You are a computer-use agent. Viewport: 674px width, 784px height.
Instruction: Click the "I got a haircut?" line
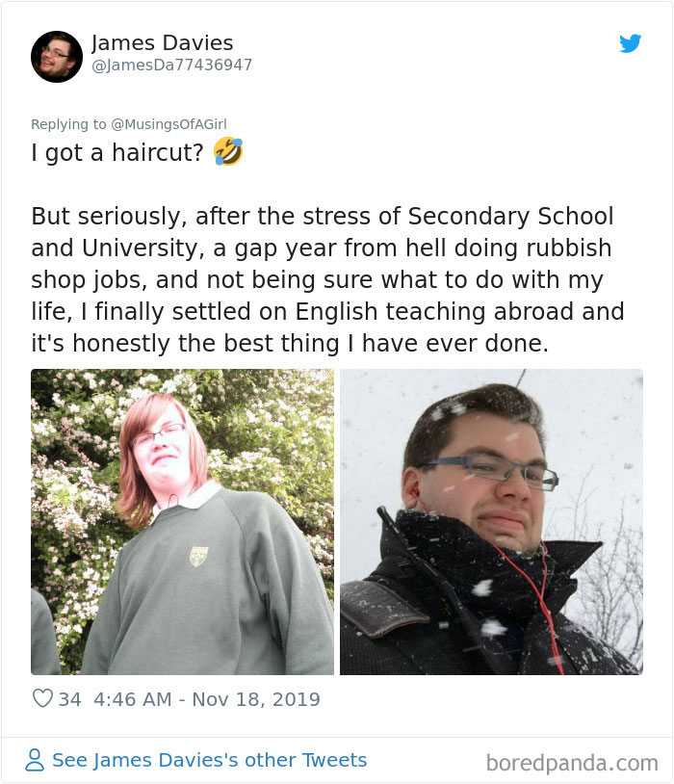117,152
